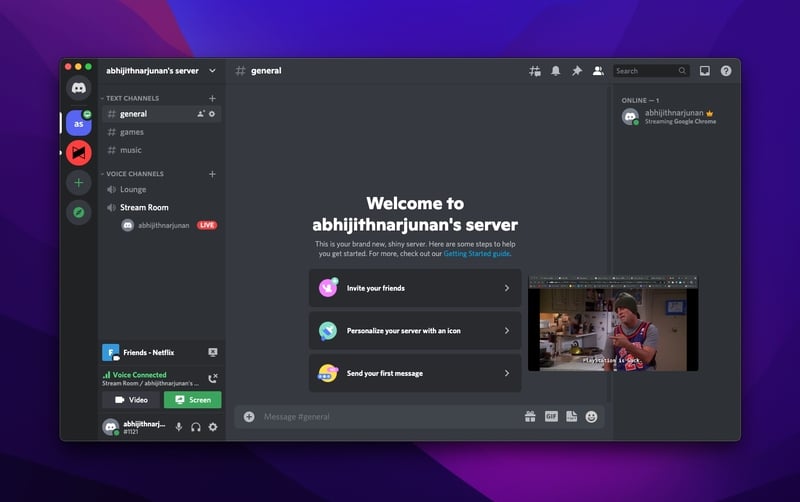Open Discord home direct messages icon
The width and height of the screenshot is (800, 502).
point(79,88)
